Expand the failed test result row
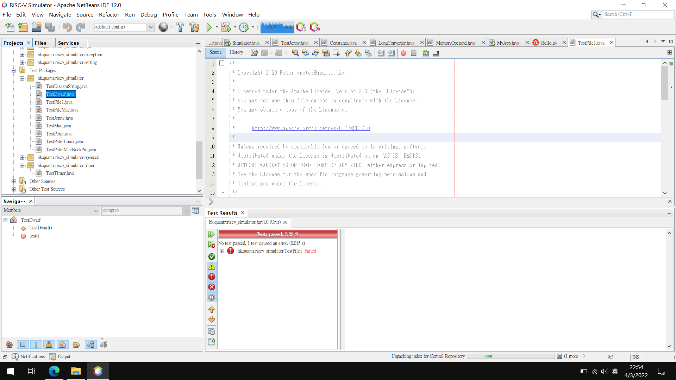The height and width of the screenshot is (380, 676). 222,251
